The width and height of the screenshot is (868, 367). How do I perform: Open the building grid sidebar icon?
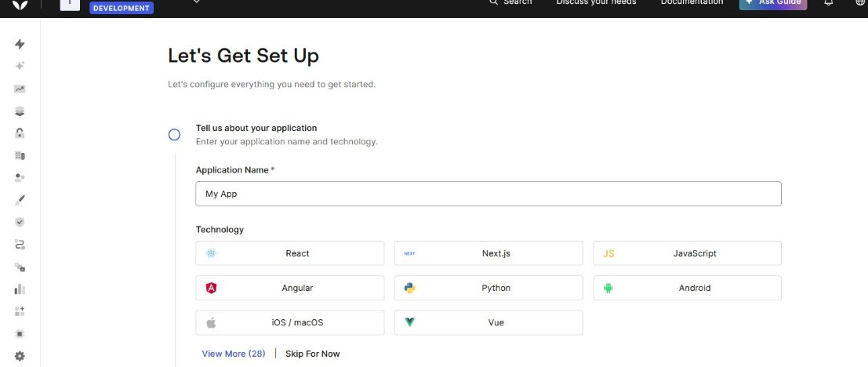point(20,155)
